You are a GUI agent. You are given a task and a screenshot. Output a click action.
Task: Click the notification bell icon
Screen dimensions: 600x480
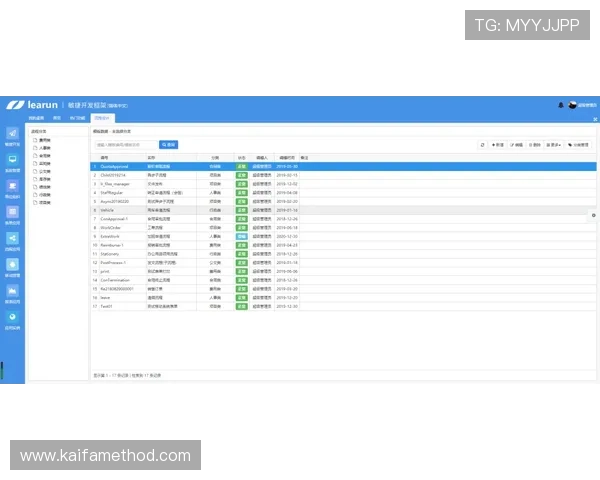pyautogui.click(x=560, y=104)
